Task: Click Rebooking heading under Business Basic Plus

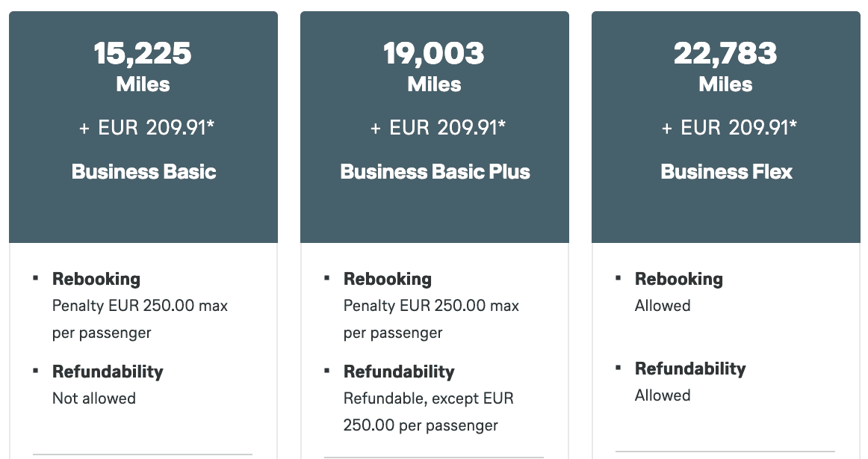Action: 388,279
